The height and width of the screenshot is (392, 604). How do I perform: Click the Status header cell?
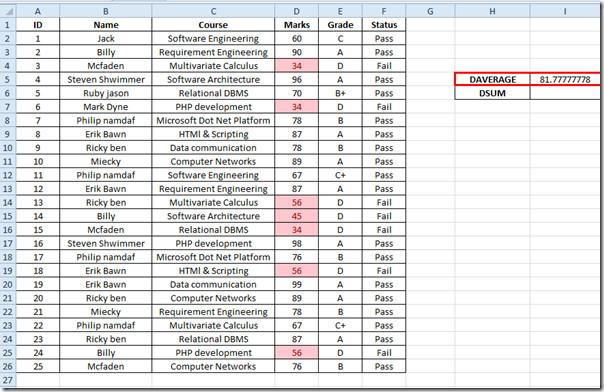[384, 25]
